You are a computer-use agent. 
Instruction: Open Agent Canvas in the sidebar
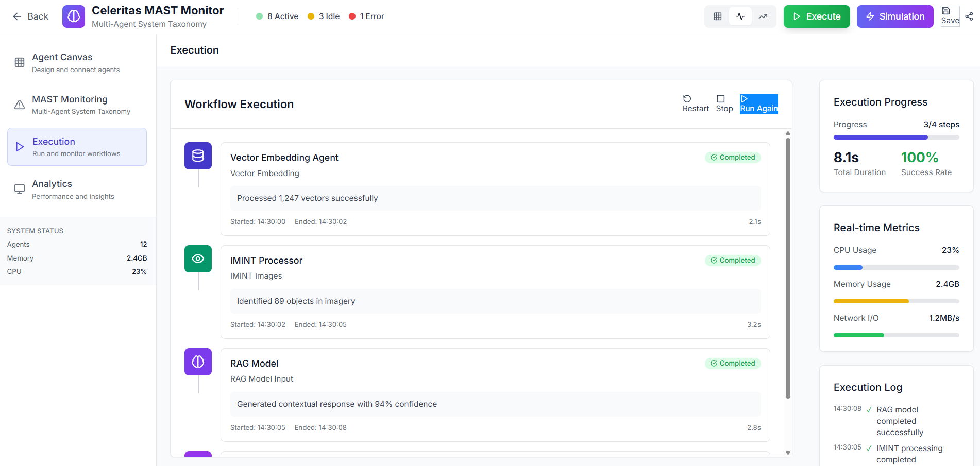pos(77,62)
